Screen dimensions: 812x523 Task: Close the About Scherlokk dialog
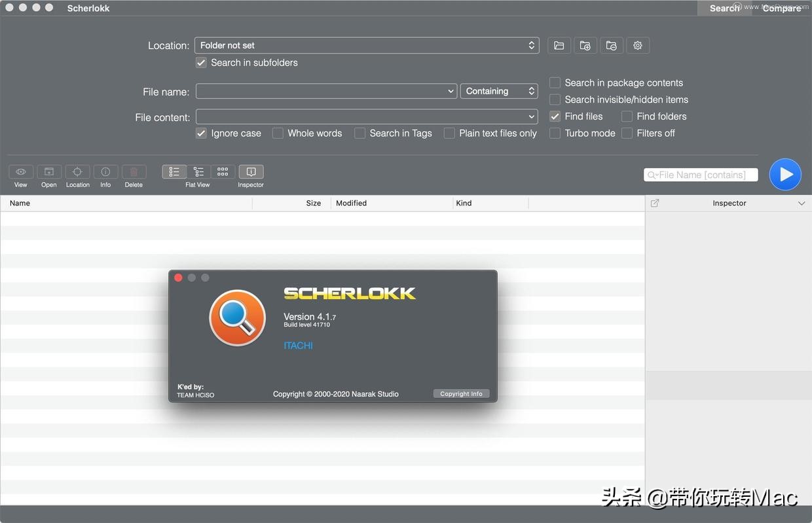point(178,278)
